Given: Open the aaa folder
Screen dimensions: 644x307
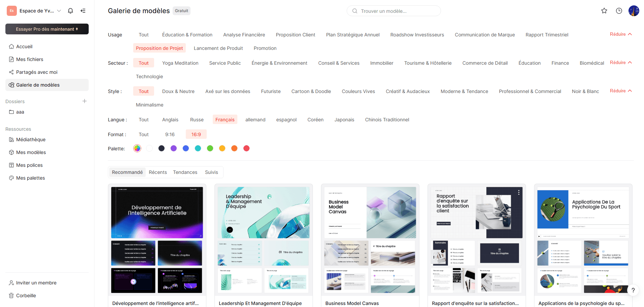Looking at the screenshot, I should pyautogui.click(x=47, y=112).
